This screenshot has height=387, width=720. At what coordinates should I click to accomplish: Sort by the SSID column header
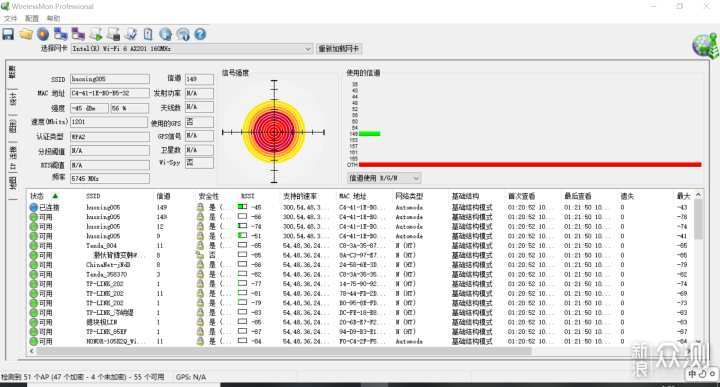(x=93, y=196)
